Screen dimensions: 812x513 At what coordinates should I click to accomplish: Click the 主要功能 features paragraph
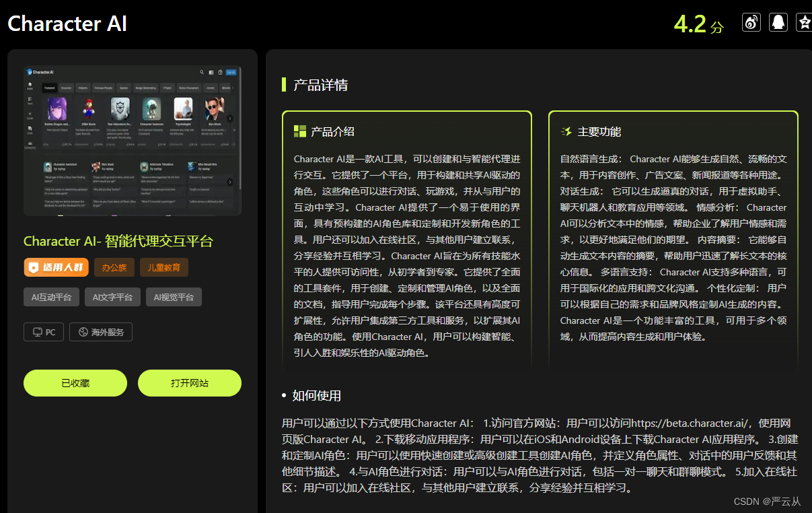673,248
